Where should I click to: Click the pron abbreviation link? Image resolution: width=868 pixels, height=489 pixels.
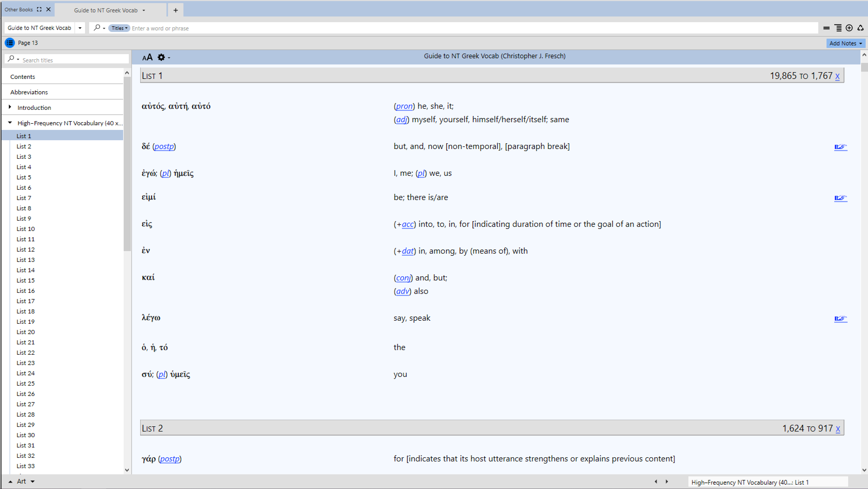point(404,106)
